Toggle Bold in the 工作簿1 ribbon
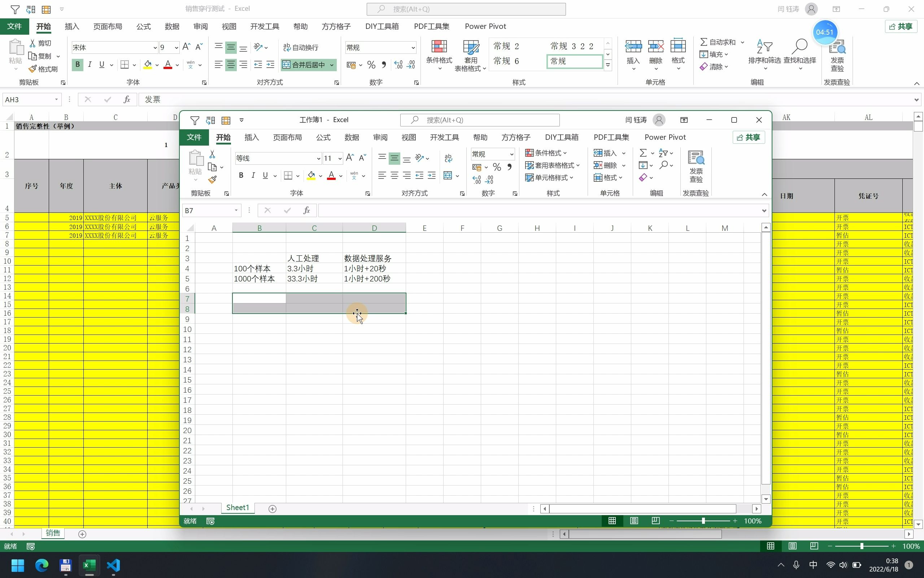This screenshot has height=578, width=924. [x=241, y=176]
